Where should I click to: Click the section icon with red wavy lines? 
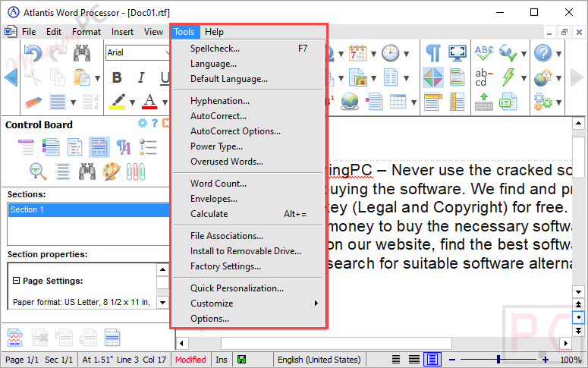[x=15, y=337]
